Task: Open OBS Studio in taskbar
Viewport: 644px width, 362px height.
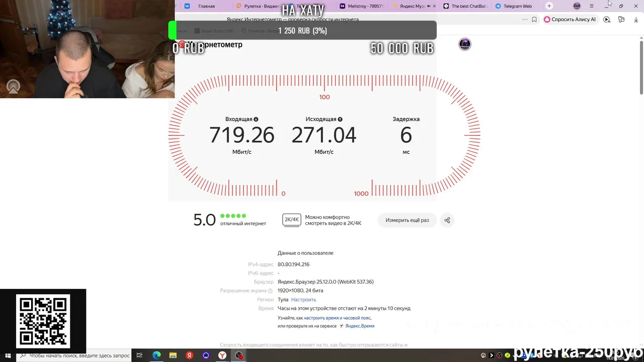Action: pos(239,355)
